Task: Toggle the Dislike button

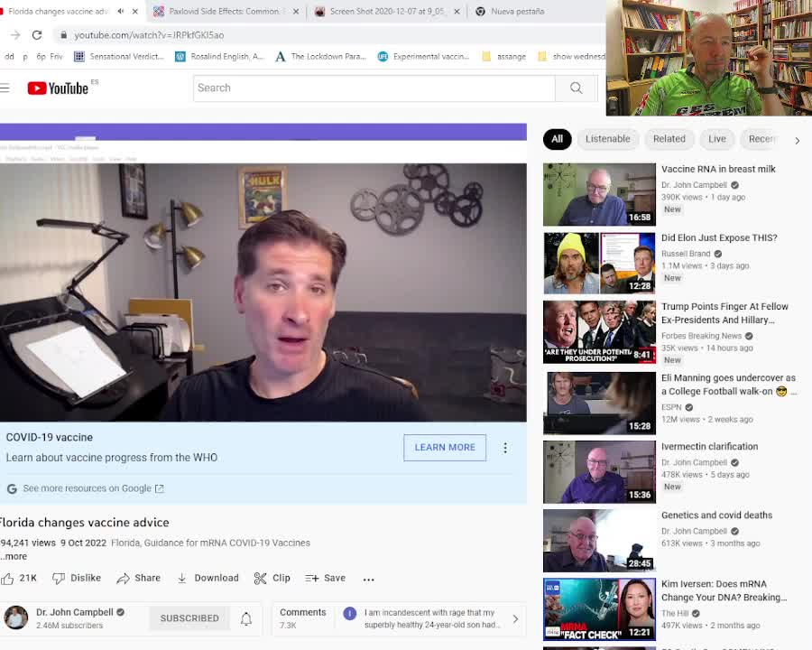Action: tap(77, 578)
